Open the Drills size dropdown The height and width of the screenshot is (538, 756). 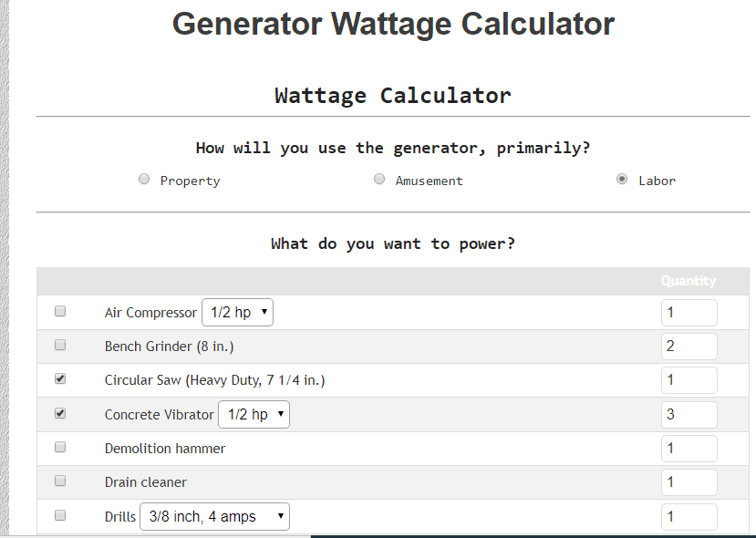tap(215, 517)
